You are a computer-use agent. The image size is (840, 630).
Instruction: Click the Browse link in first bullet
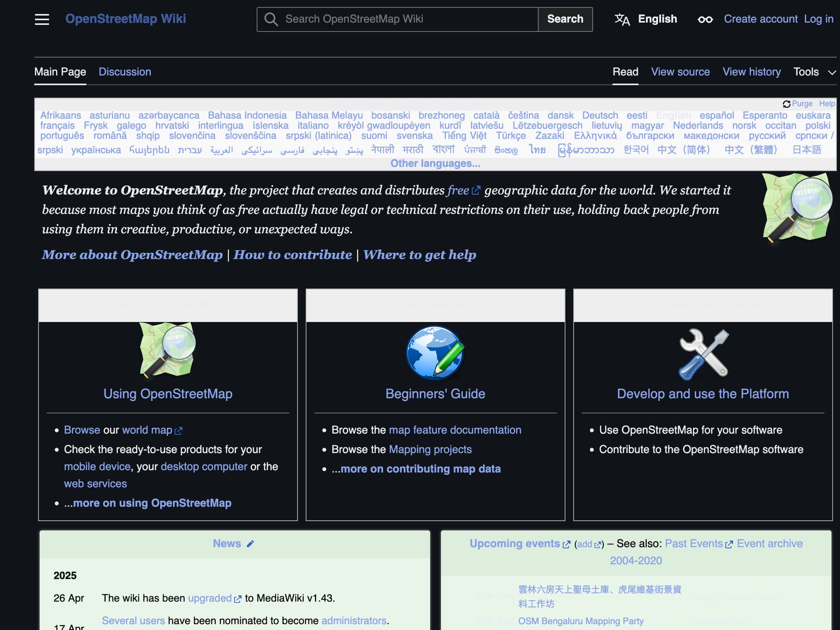82,430
